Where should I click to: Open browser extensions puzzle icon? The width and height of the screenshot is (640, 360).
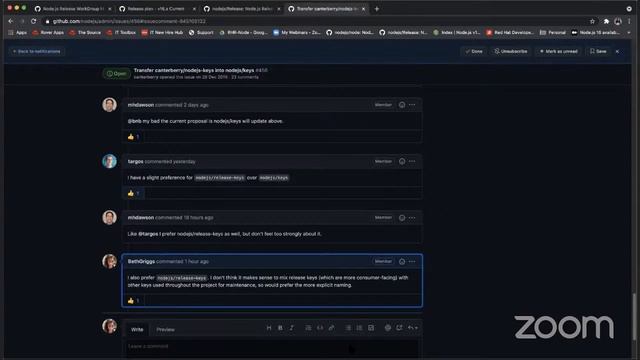[x=606, y=21]
